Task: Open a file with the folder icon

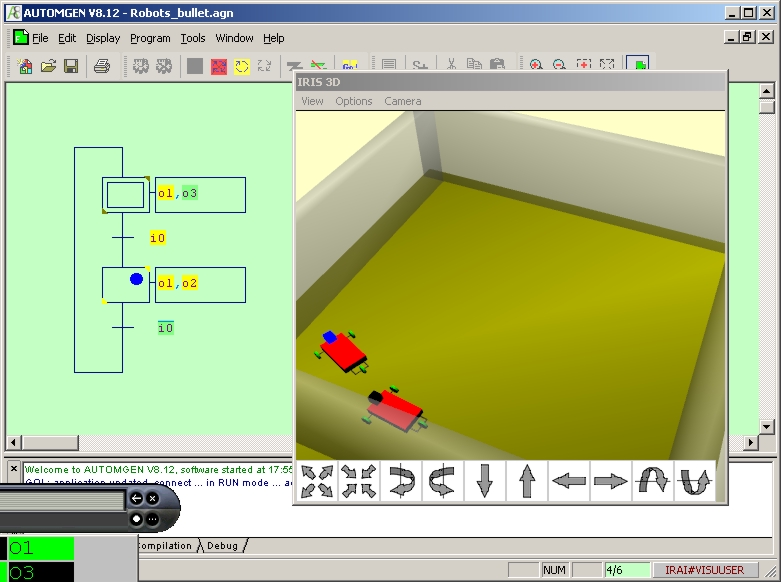Action: pos(48,66)
